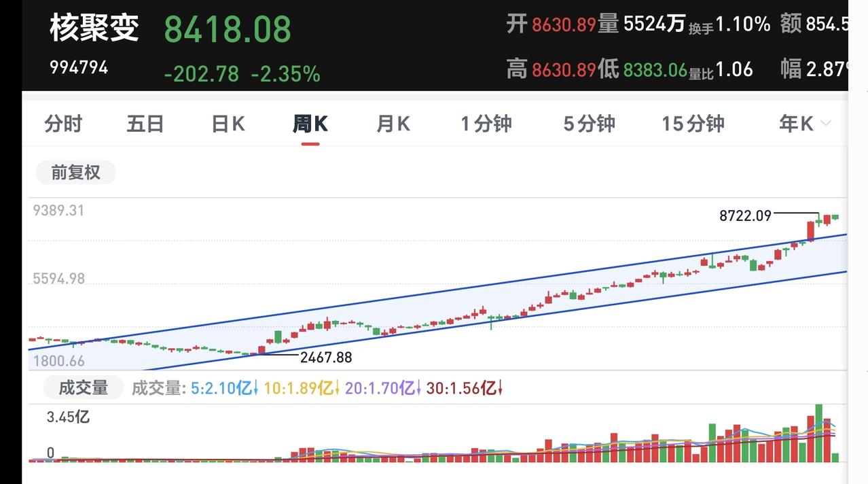Viewport: 868px width, 484px height.
Task: Click the change value -202.78
Action: click(x=202, y=73)
